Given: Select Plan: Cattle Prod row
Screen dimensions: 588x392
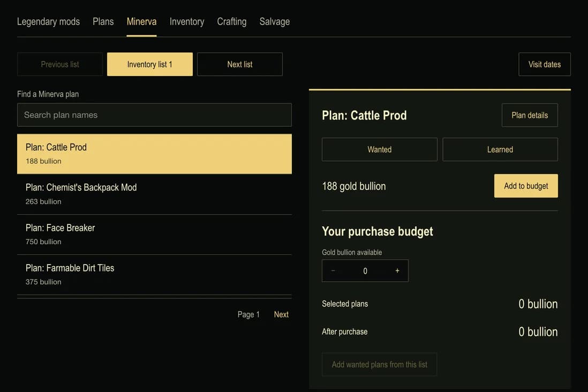Looking at the screenshot, I should pyautogui.click(x=155, y=154).
